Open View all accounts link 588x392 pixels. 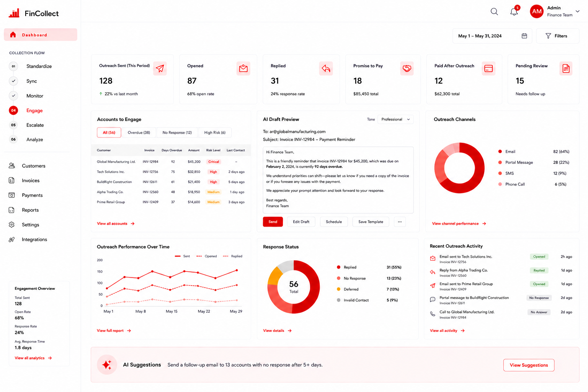pyautogui.click(x=116, y=224)
